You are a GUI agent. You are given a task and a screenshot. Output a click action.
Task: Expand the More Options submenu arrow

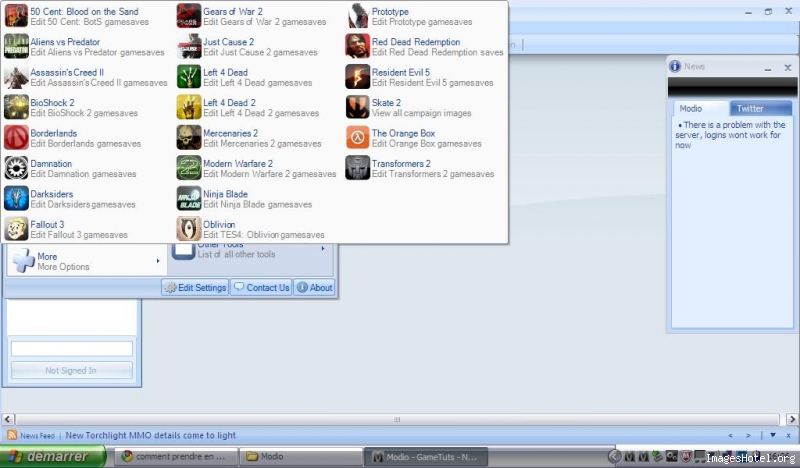click(158, 261)
